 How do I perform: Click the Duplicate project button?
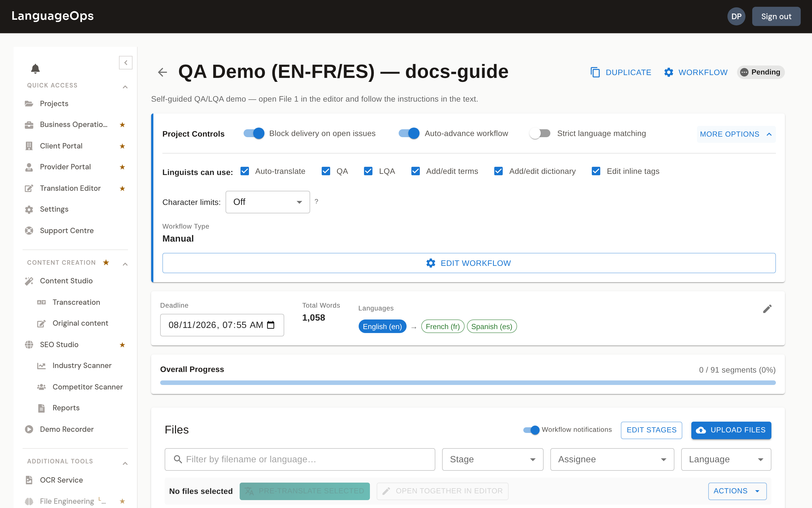click(x=621, y=72)
